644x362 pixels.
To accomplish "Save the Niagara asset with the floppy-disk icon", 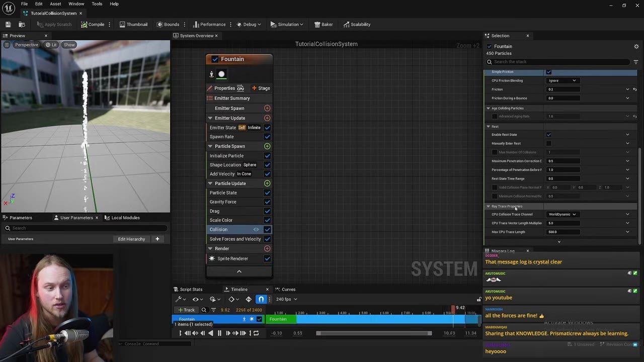I will [8, 24].
